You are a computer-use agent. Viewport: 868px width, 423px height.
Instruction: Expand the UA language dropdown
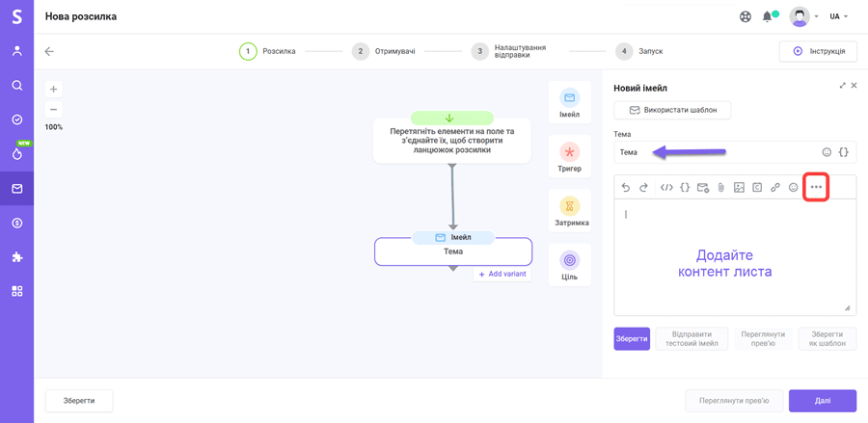[x=839, y=16]
